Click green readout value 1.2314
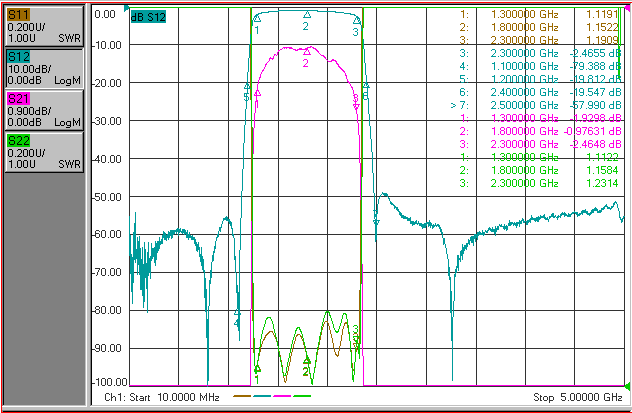Screen dimensions: 632x413 (601, 183)
